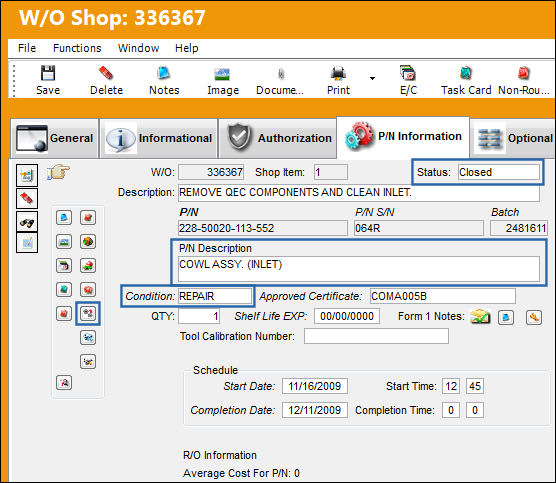This screenshot has height=483, width=556.
Task: Click the blue note button in icon grid
Action: coord(64,217)
